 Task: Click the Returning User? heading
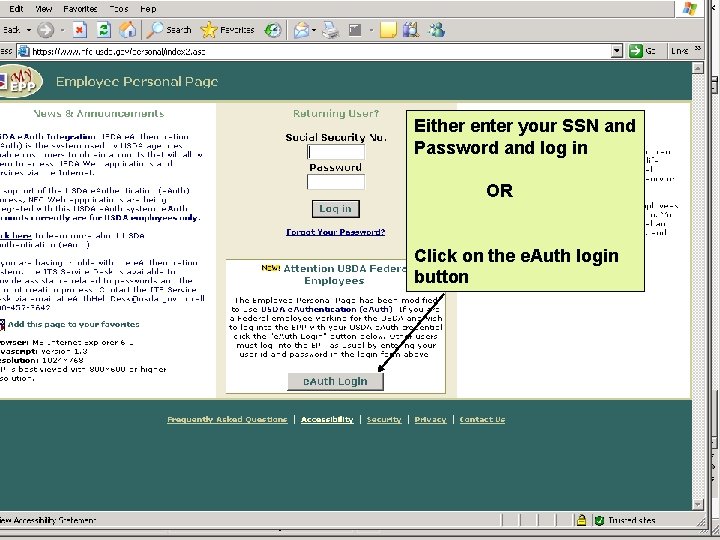[336, 113]
